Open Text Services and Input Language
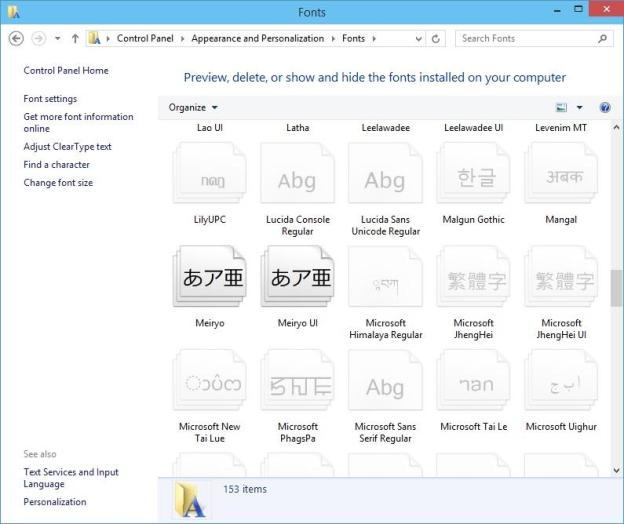This screenshot has height=524, width=624. coord(71,478)
